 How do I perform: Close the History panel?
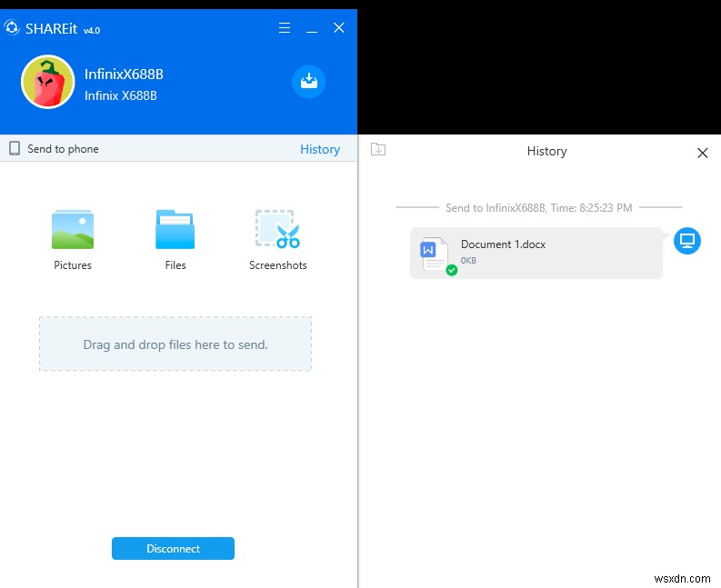tap(702, 153)
